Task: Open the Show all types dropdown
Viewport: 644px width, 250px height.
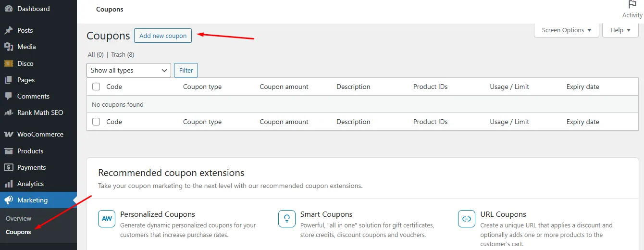Action: point(129,70)
